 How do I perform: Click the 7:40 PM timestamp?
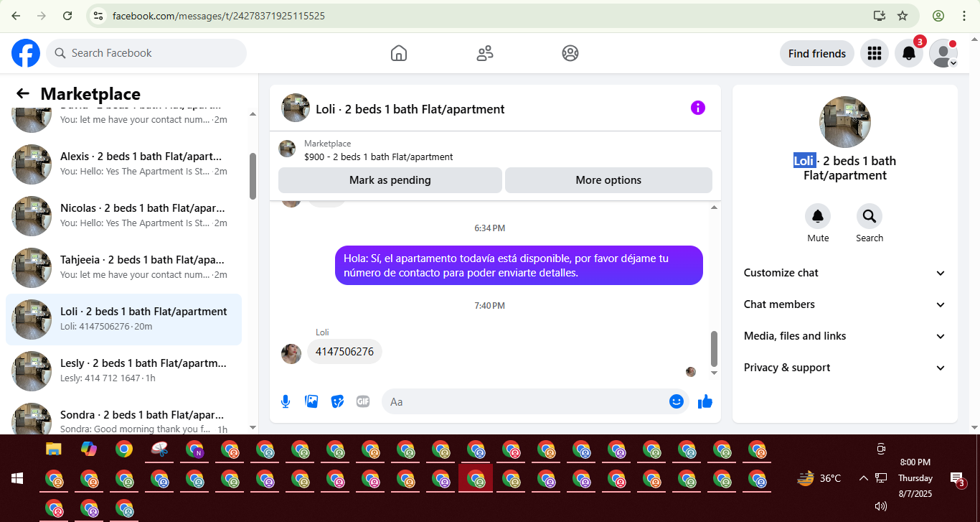[x=490, y=306]
